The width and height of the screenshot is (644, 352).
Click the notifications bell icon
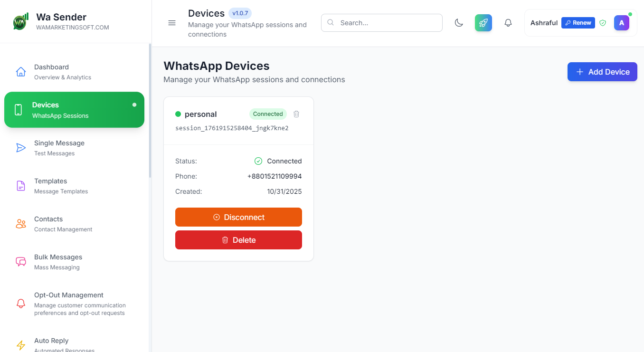tap(508, 22)
